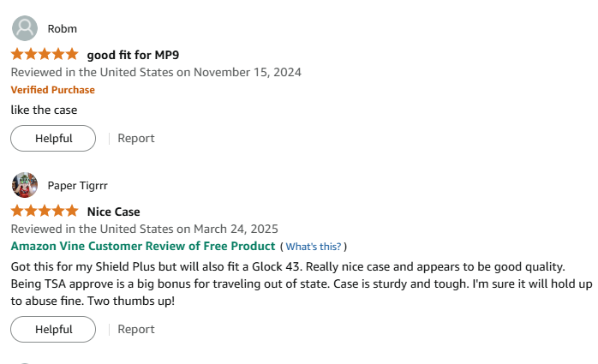Click Amazon Vine Customer Review of Free Product
The image size is (598, 364).
143,246
